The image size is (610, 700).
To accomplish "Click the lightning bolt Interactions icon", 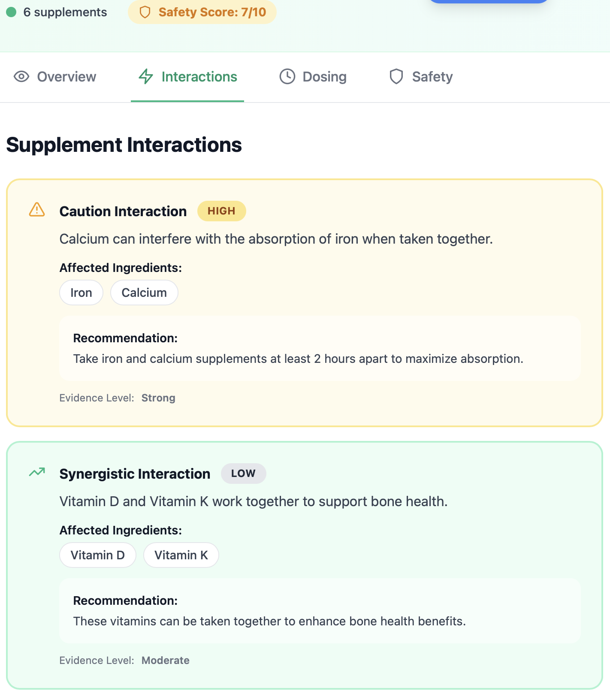I will (146, 77).
